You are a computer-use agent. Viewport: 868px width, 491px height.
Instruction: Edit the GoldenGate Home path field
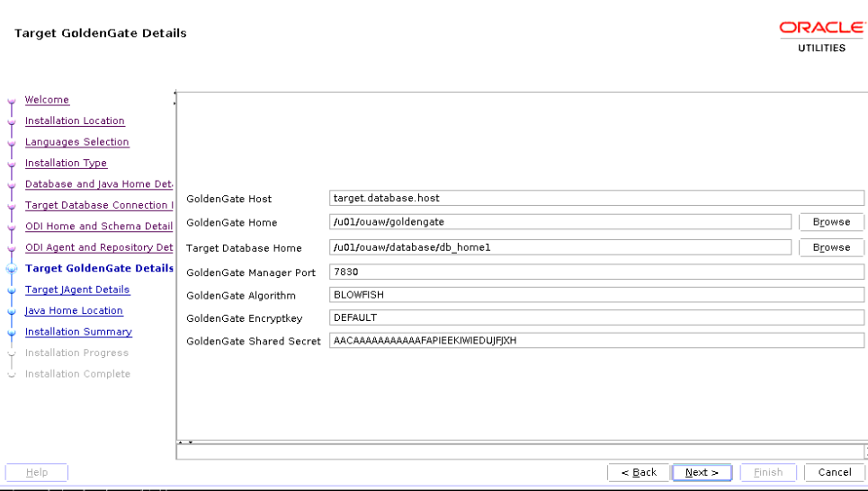pos(560,222)
